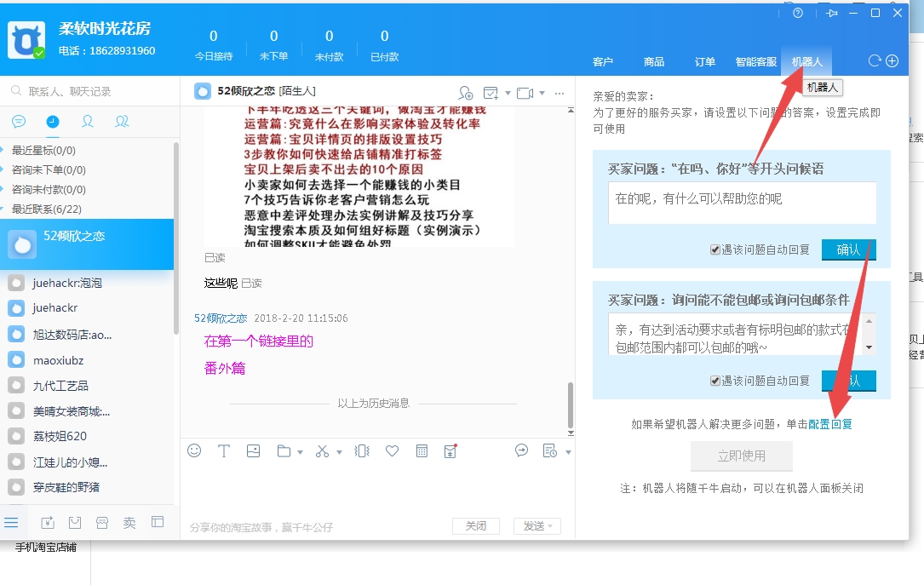Toggle auto-reply checkbox for greeting question
The height and width of the screenshot is (585, 924).
pyautogui.click(x=715, y=249)
